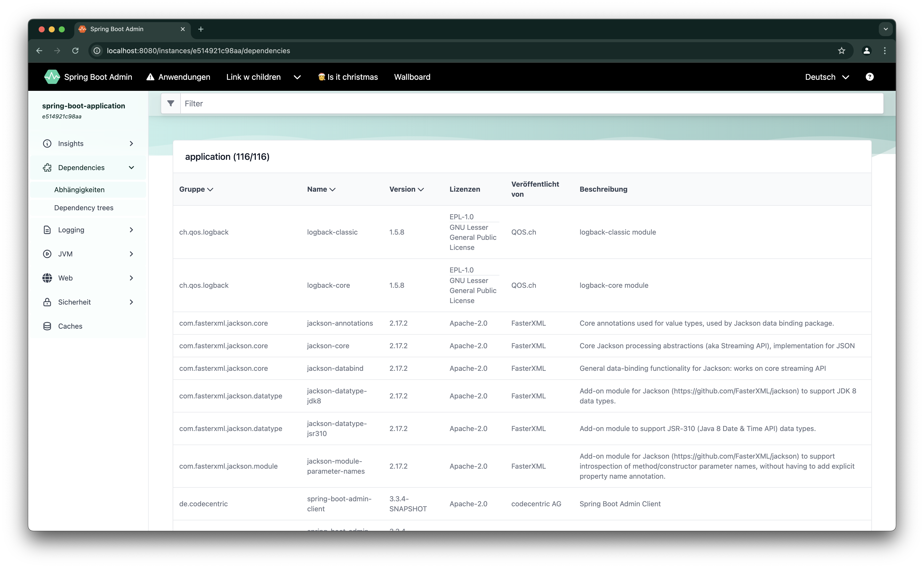Screen dimensions: 924x568
Task: Click the Sicherheit lock icon
Action: pos(47,302)
